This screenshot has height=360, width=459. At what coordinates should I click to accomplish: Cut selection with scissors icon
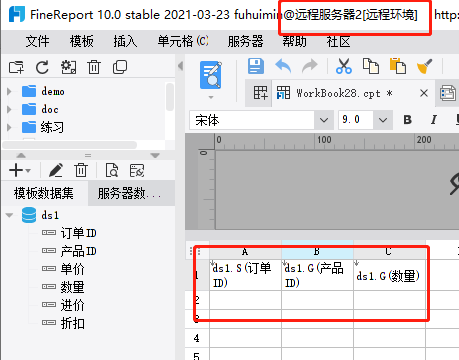tap(344, 66)
